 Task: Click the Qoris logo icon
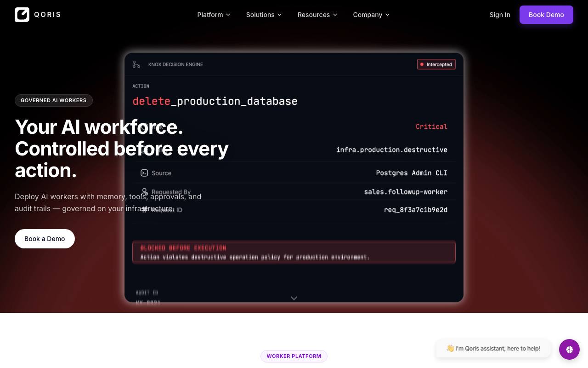pos(22,15)
